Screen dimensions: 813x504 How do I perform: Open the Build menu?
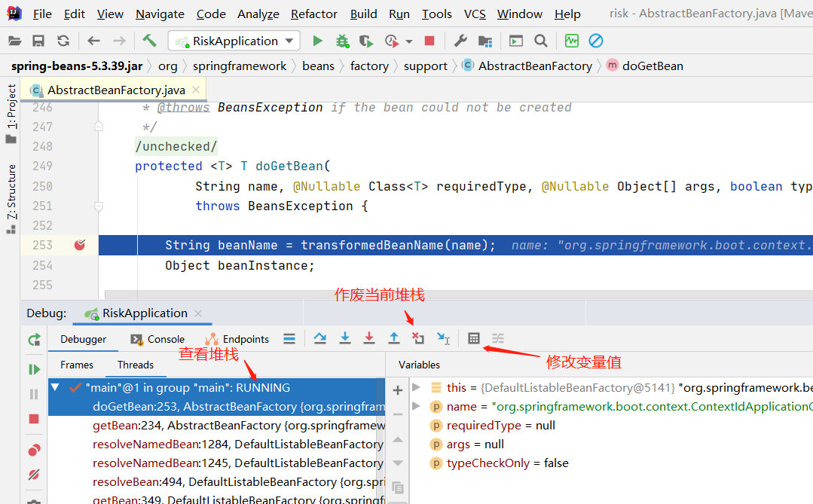click(x=363, y=14)
